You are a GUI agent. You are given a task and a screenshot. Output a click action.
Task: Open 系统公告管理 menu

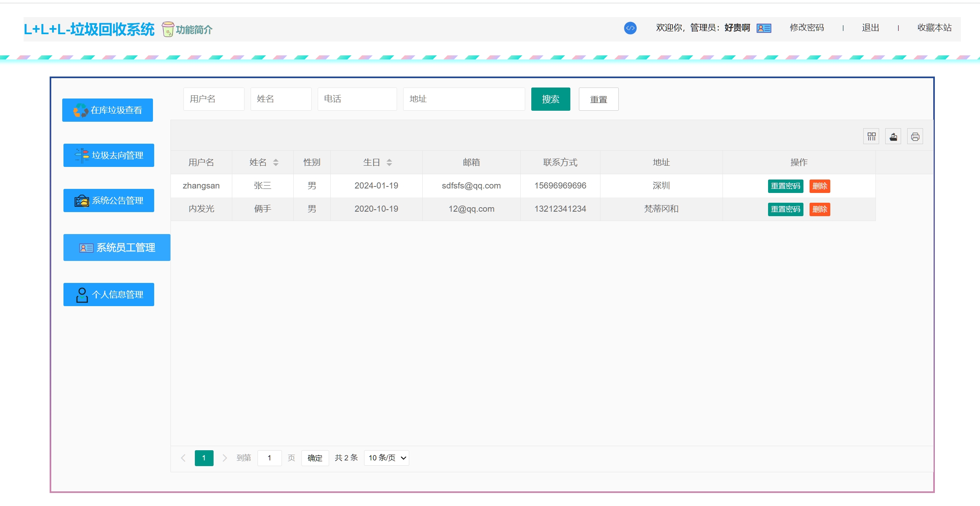coord(109,200)
